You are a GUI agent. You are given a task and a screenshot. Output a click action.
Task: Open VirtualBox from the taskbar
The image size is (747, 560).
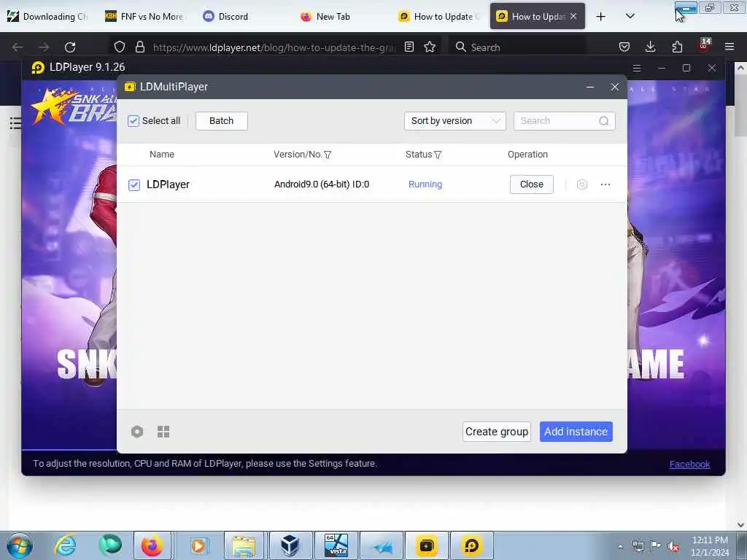pos(290,545)
